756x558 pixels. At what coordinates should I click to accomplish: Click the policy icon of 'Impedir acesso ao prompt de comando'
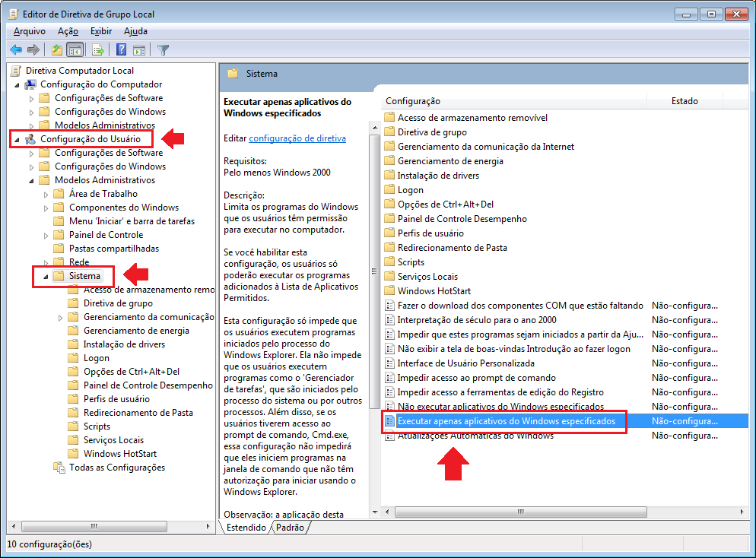pyautogui.click(x=389, y=378)
